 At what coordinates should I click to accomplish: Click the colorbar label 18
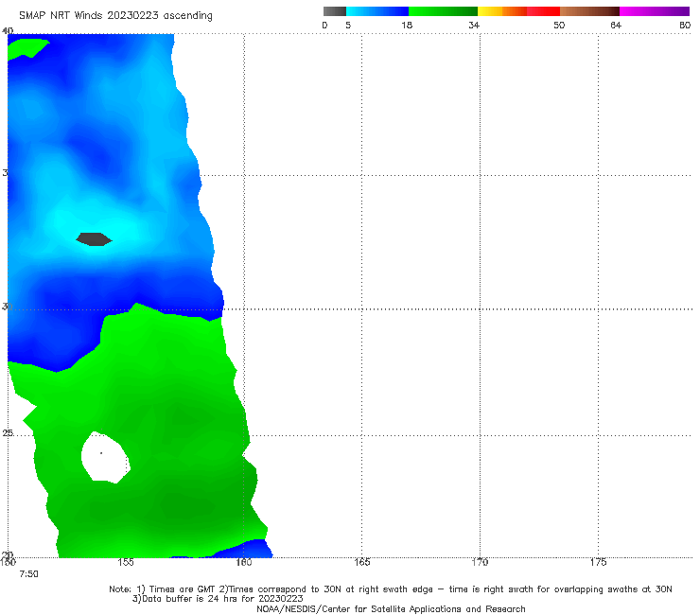point(407,25)
